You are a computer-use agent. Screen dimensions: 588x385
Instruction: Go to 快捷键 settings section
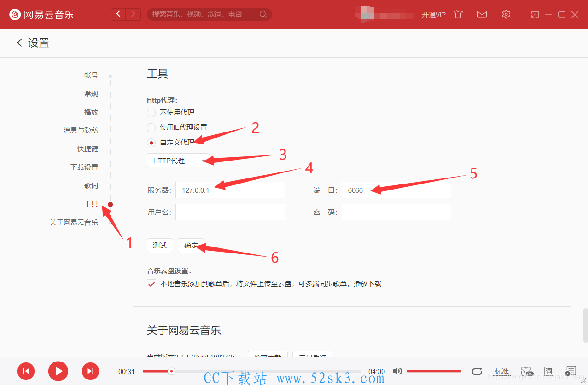click(87, 149)
